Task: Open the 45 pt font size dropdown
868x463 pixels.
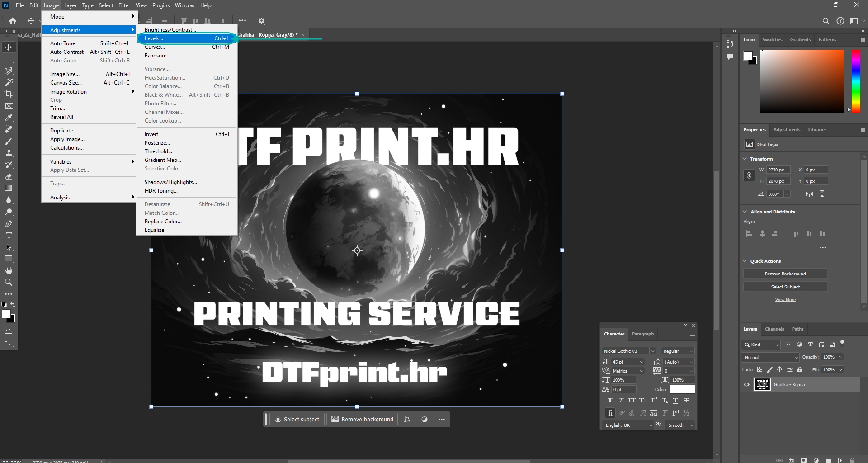Action: pyautogui.click(x=642, y=362)
